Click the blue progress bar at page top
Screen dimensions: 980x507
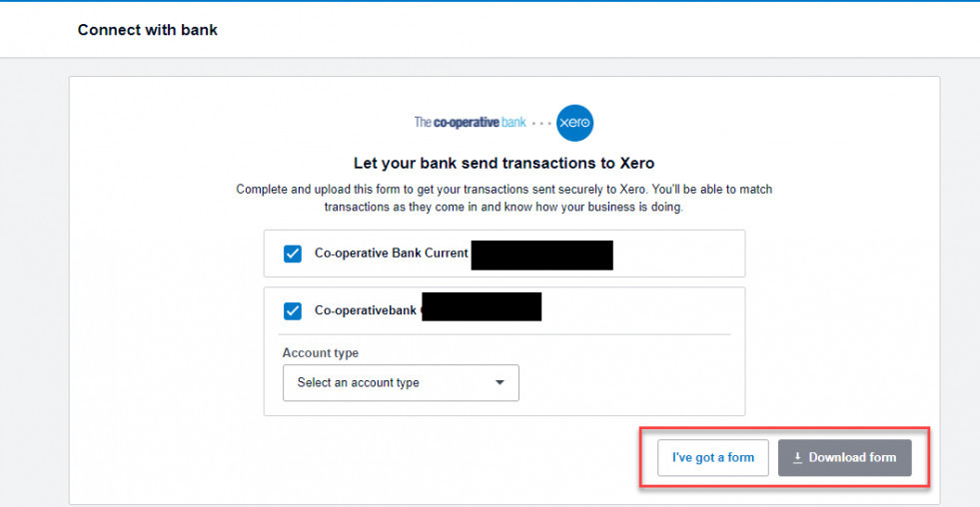coord(490,1)
